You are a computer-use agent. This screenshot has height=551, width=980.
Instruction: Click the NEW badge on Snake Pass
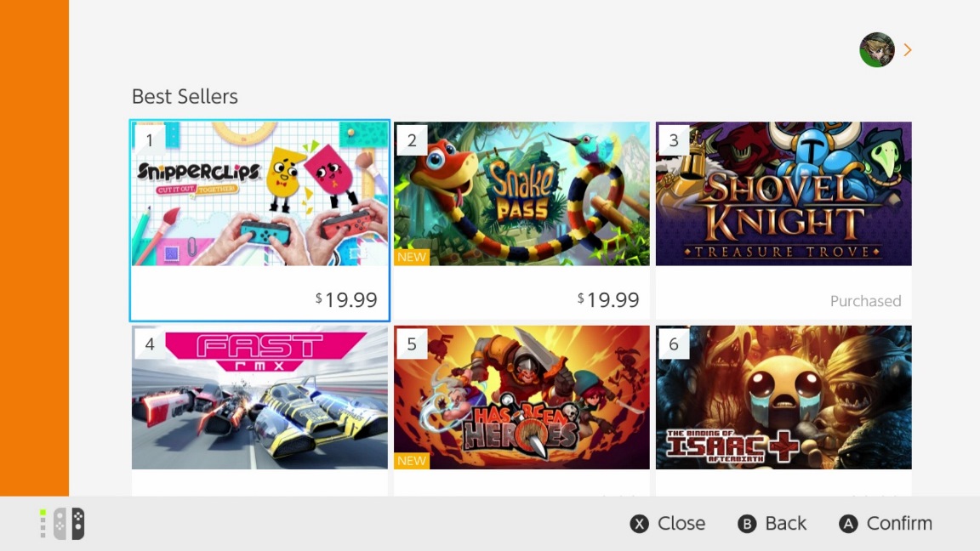412,257
